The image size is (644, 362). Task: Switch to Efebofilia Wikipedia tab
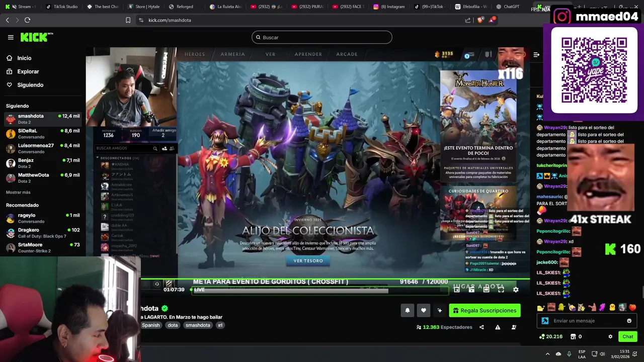tap(471, 7)
